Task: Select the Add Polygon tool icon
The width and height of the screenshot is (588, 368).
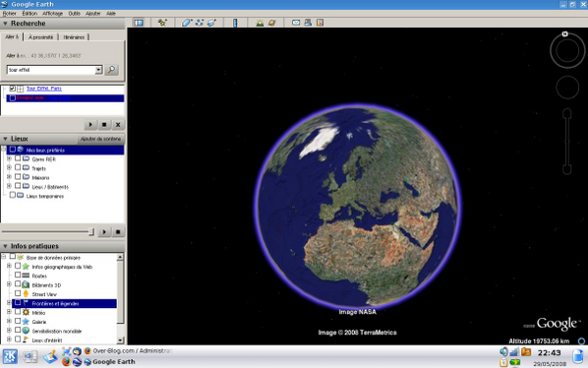Action: [x=187, y=23]
